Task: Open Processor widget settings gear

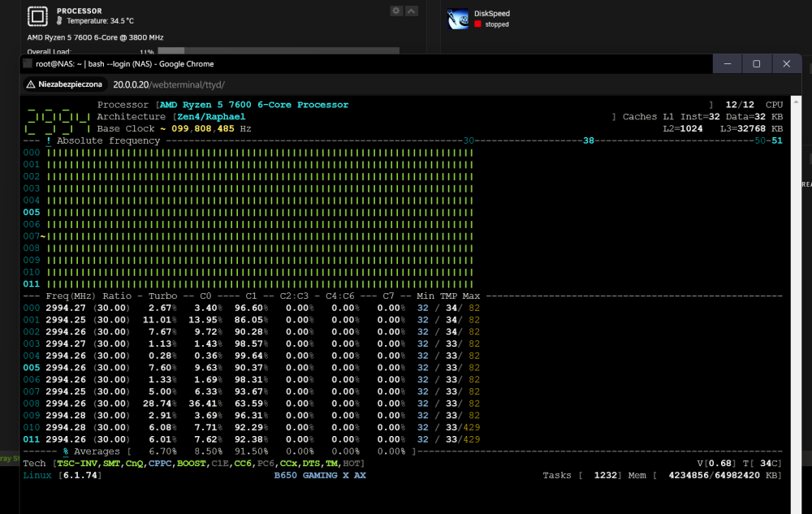Action: 396,11
